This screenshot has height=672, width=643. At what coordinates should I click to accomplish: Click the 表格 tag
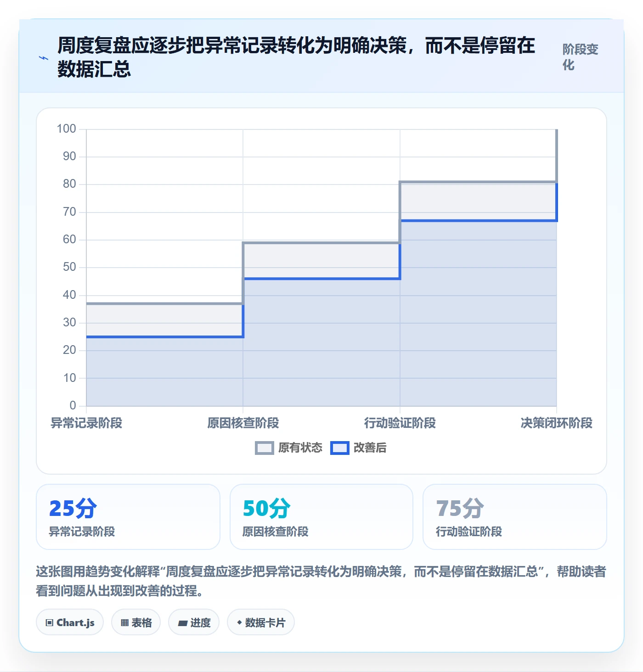point(136,622)
